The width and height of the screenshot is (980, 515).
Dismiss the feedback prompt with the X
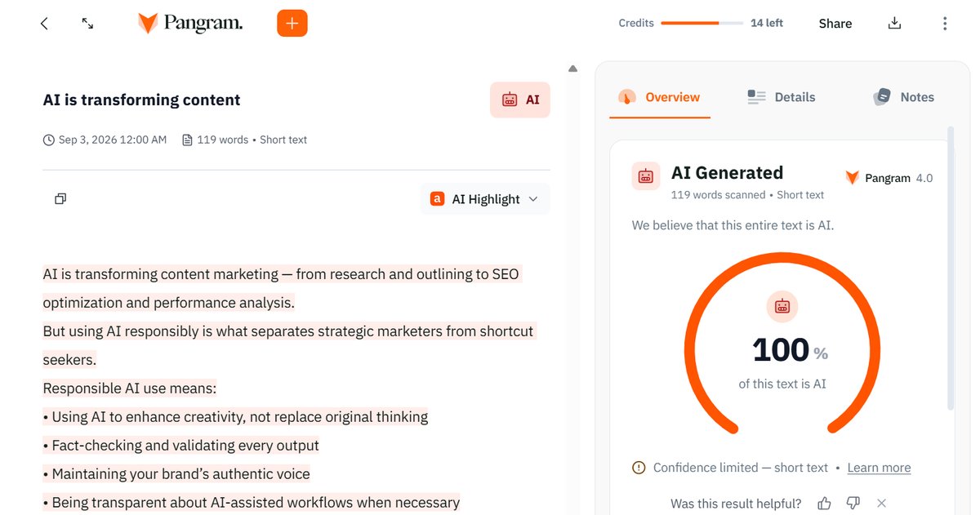click(x=881, y=504)
